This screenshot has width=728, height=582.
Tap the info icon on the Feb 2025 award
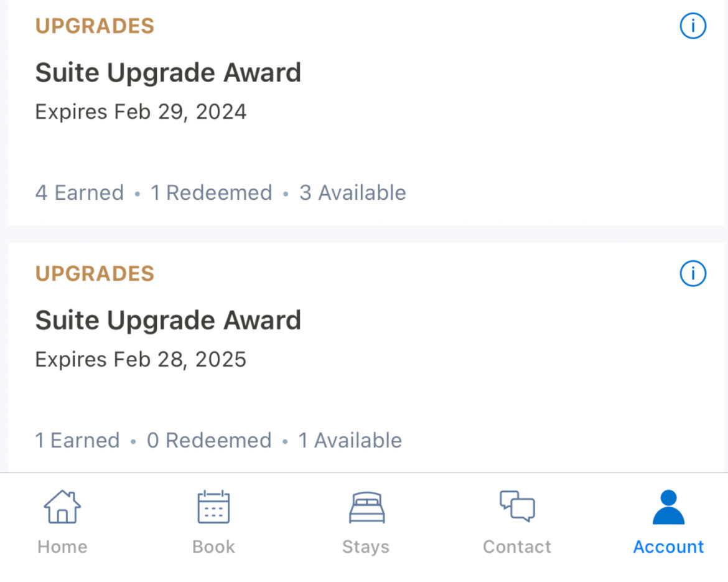point(693,274)
